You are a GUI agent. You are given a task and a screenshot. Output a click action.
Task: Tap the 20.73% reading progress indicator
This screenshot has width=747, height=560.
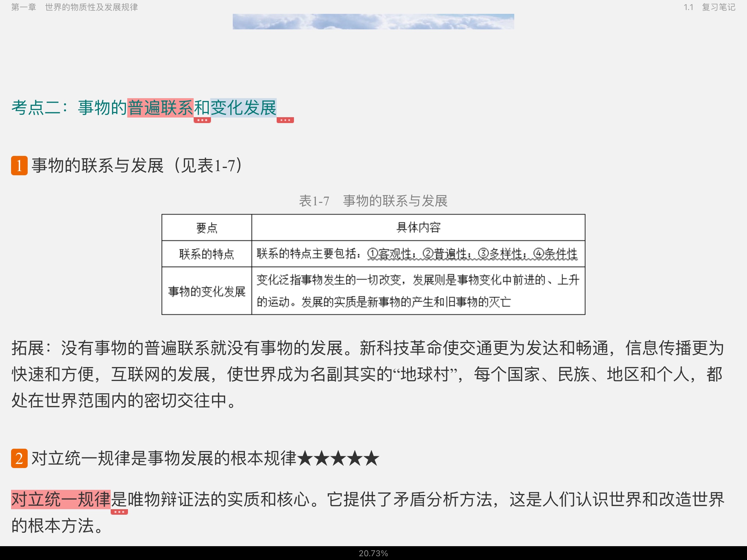point(373,553)
